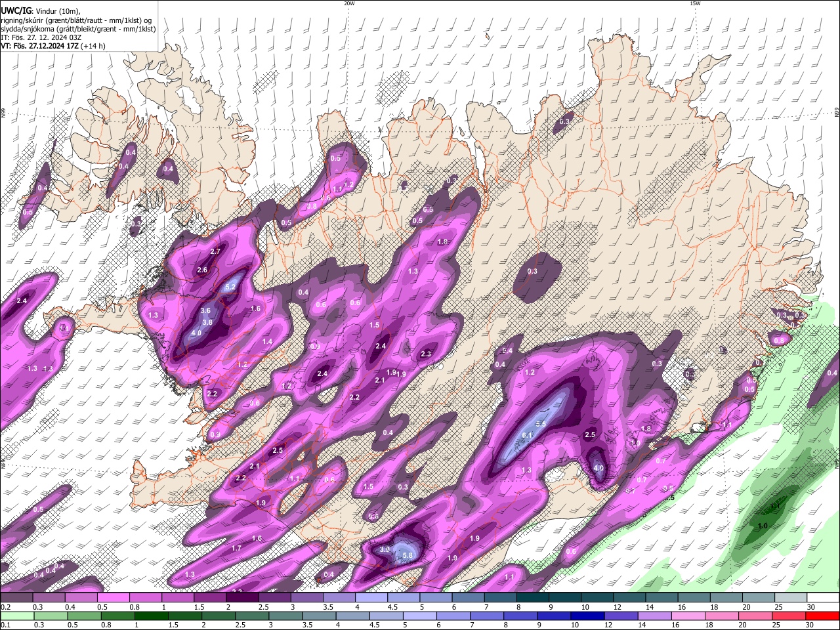
Task: Select the 3.8 precipitation value label
Action: [207, 322]
